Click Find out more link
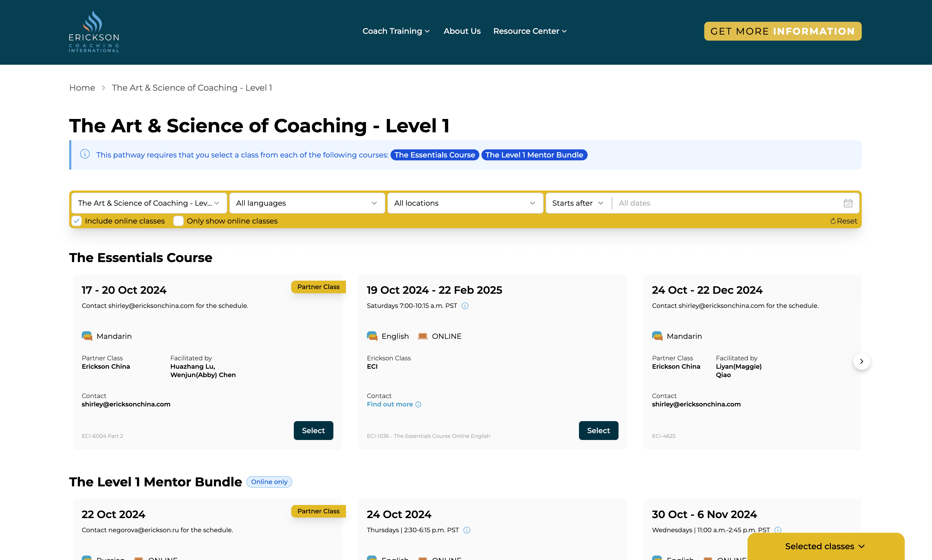 point(390,404)
